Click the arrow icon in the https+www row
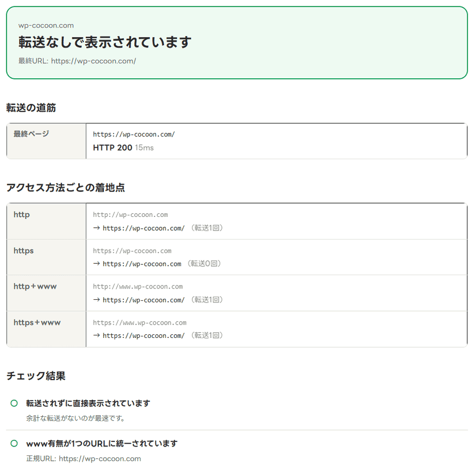Image resolution: width=474 pixels, height=476 pixels. tap(96, 335)
